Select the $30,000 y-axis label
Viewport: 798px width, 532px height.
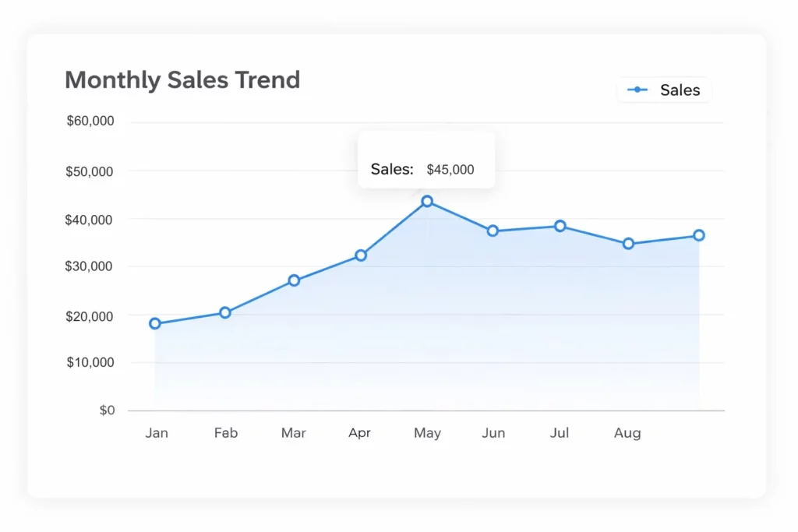pos(90,266)
